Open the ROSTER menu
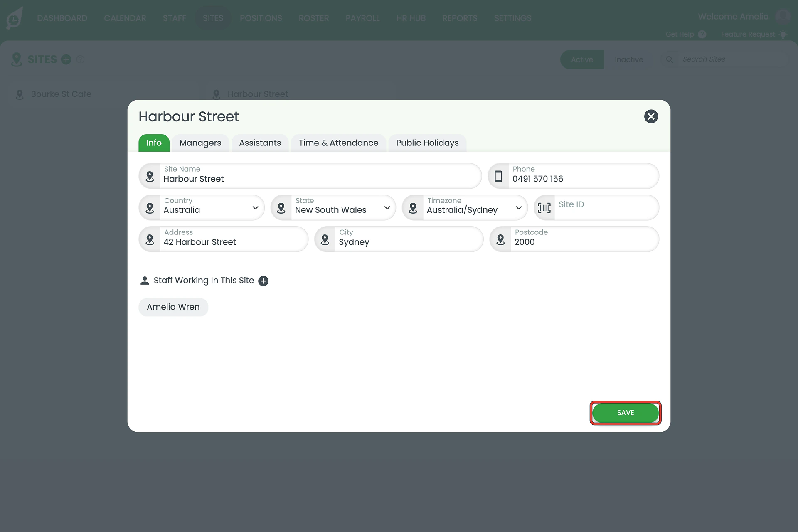Viewport: 798px width, 532px height. click(314, 18)
